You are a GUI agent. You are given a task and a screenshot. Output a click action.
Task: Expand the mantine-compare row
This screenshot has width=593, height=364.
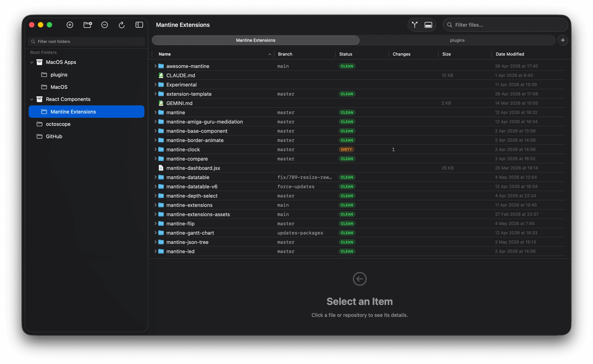click(155, 159)
